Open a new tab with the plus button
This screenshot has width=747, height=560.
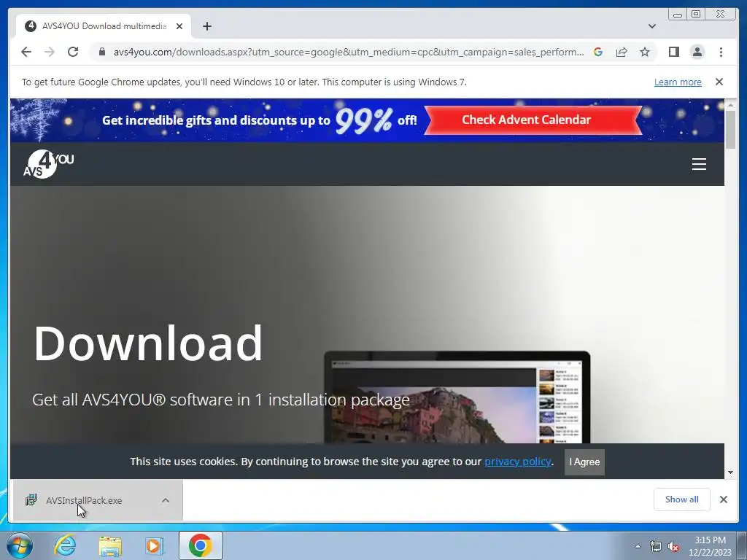tap(206, 26)
